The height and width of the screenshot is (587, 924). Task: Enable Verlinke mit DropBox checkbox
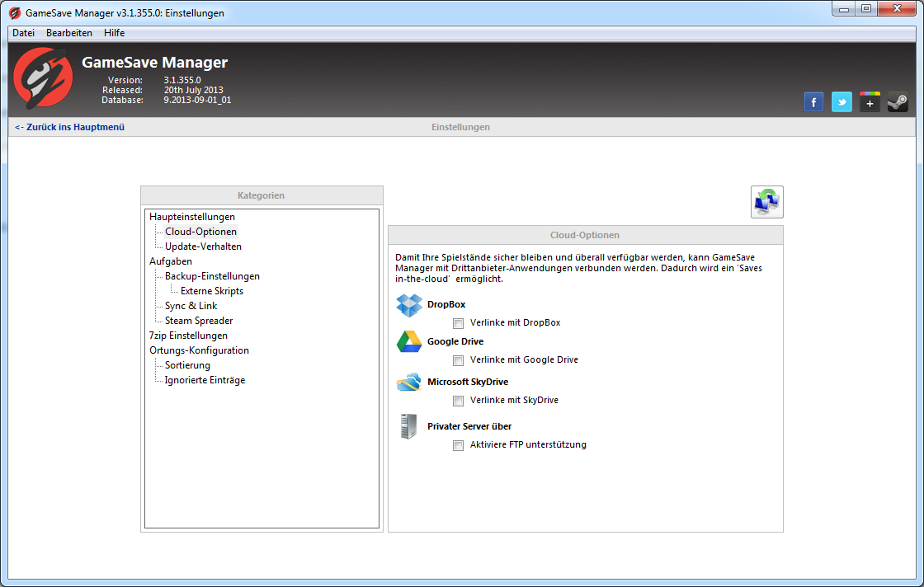(x=459, y=323)
